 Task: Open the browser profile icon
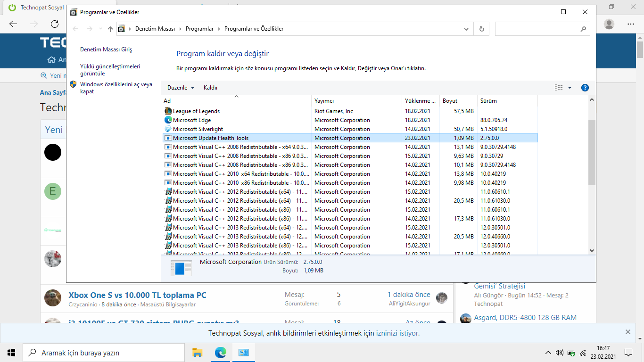[609, 24]
